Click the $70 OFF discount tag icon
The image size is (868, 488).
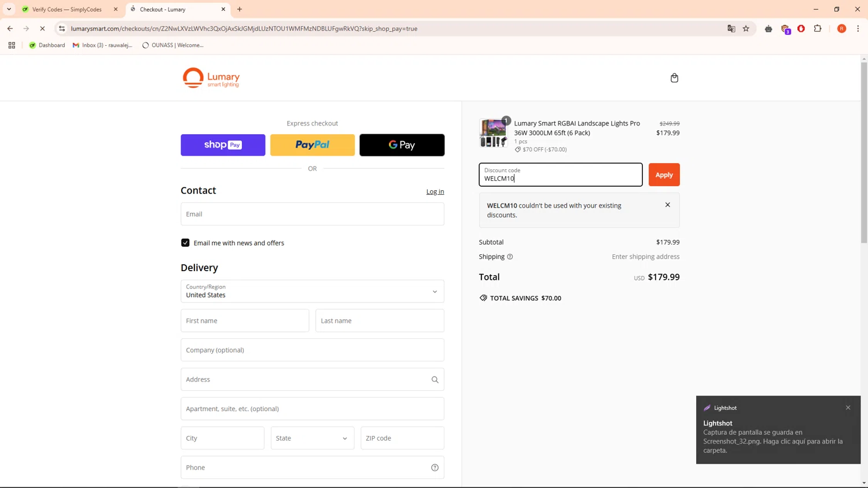click(518, 149)
